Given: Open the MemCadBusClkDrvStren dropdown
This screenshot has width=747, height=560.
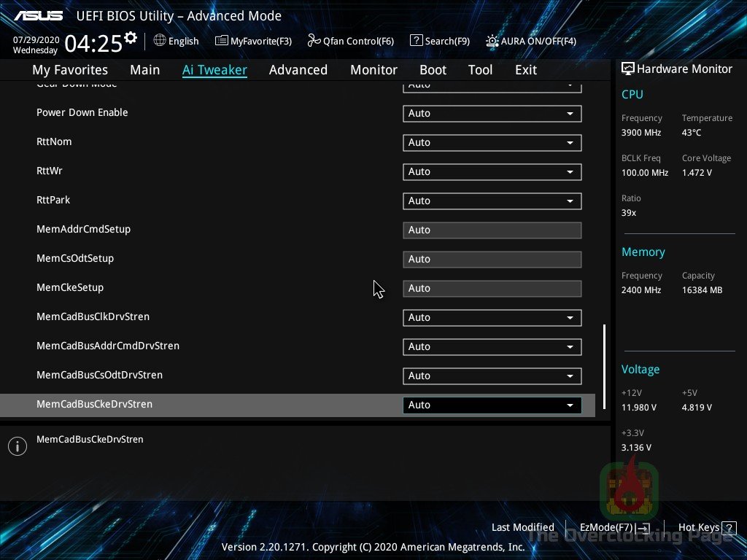Looking at the screenshot, I should coord(492,317).
